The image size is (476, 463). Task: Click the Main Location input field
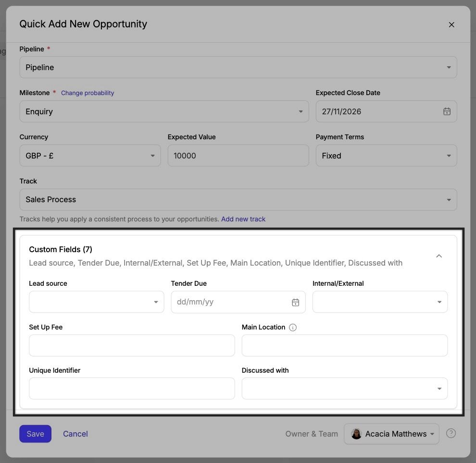point(345,345)
